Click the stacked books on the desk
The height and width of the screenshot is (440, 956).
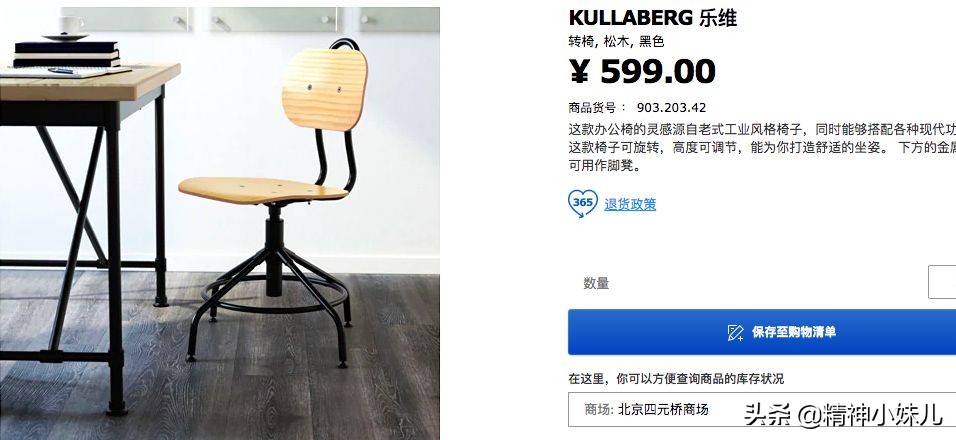click(x=66, y=54)
